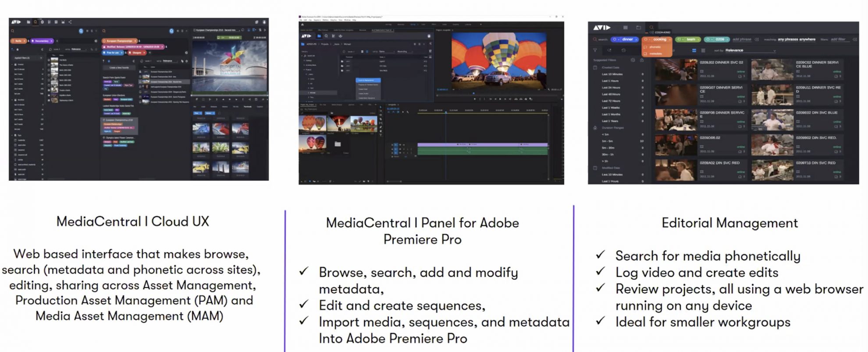The image size is (868, 352).
Task: Select '0209A02 DIN SVC RED' clip title
Action: click(719, 163)
